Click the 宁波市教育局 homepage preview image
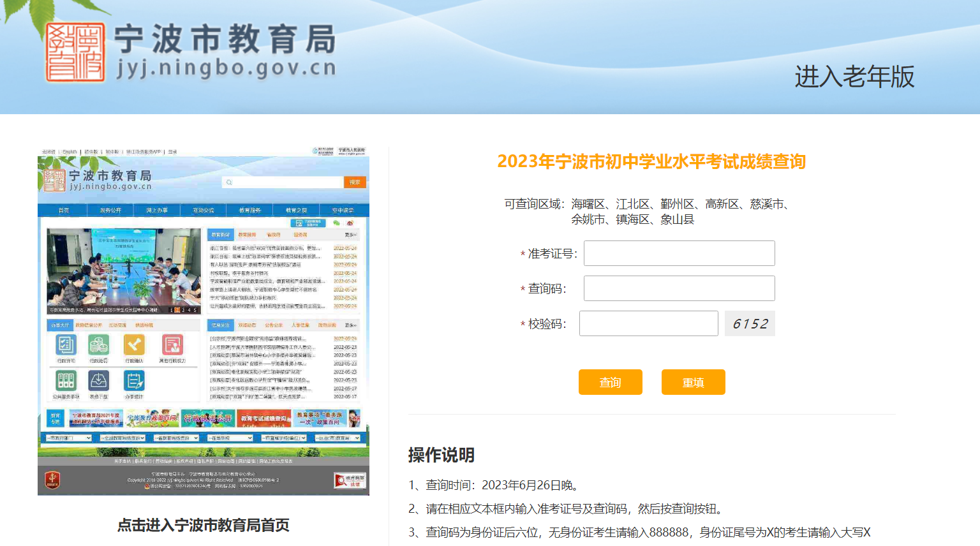Image resolution: width=980 pixels, height=546 pixels. (204, 321)
